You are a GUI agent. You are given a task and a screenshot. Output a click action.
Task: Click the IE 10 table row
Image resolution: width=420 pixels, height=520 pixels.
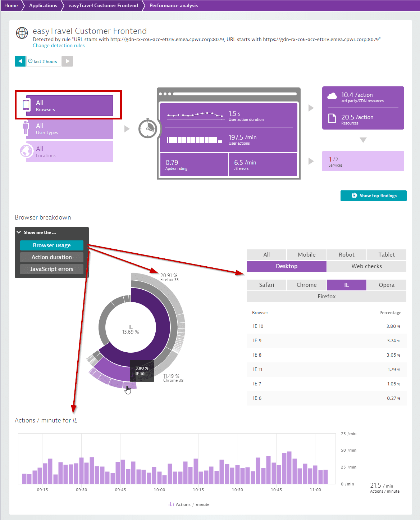pyautogui.click(x=327, y=326)
